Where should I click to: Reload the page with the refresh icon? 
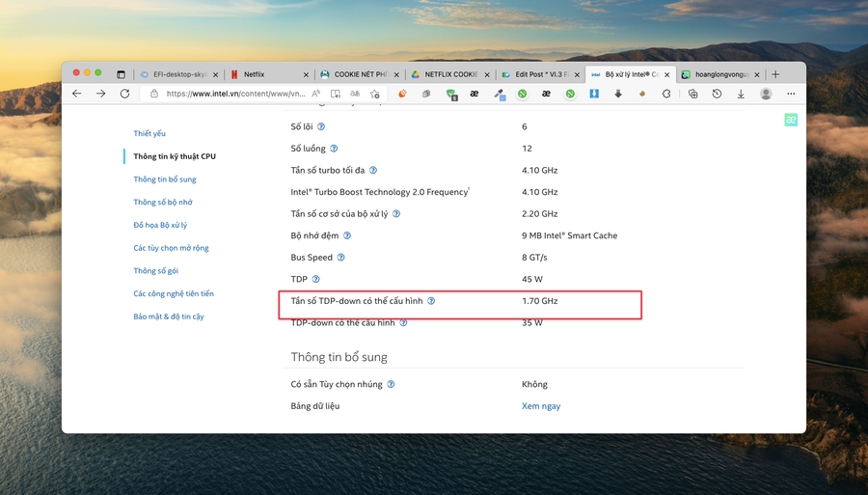pyautogui.click(x=124, y=94)
